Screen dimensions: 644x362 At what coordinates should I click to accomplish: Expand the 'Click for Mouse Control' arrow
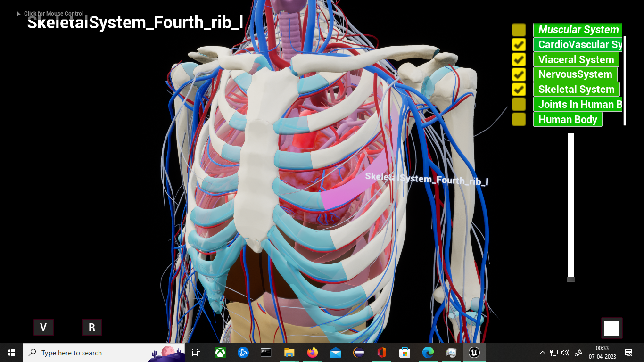19,13
